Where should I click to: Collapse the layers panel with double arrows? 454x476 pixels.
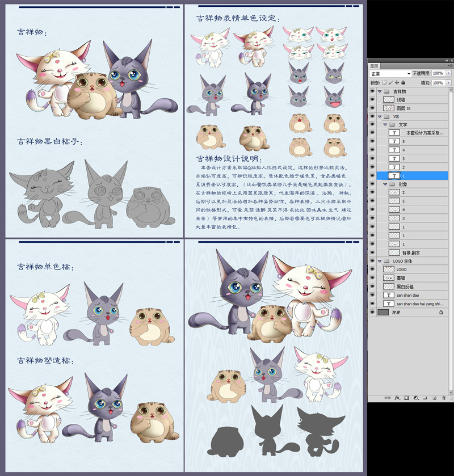(447, 60)
